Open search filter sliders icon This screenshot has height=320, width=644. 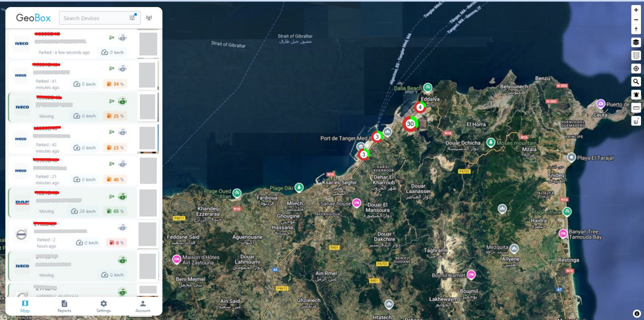click(x=132, y=18)
